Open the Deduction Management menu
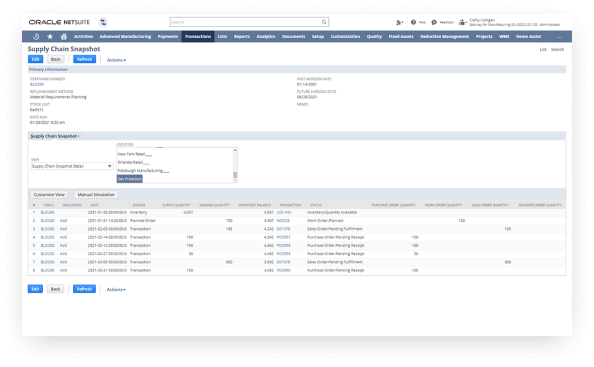Image resolution: width=594 pixels, height=367 pixels. (x=445, y=36)
